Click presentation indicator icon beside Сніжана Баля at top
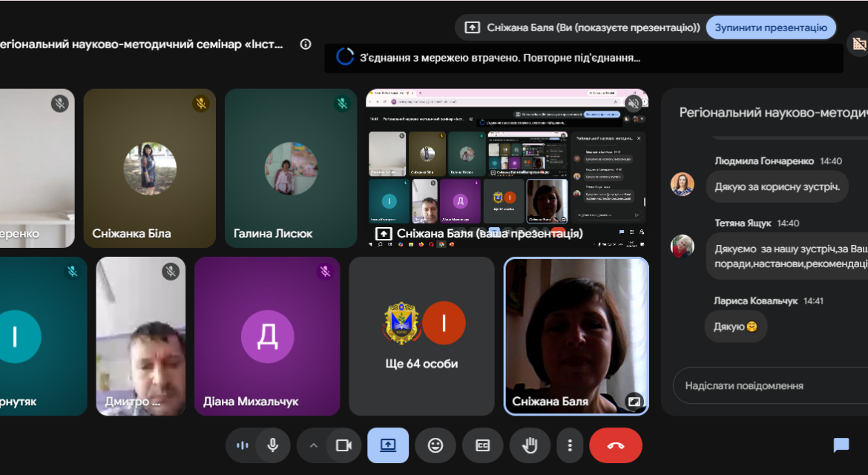The width and height of the screenshot is (868, 475). coord(472,27)
